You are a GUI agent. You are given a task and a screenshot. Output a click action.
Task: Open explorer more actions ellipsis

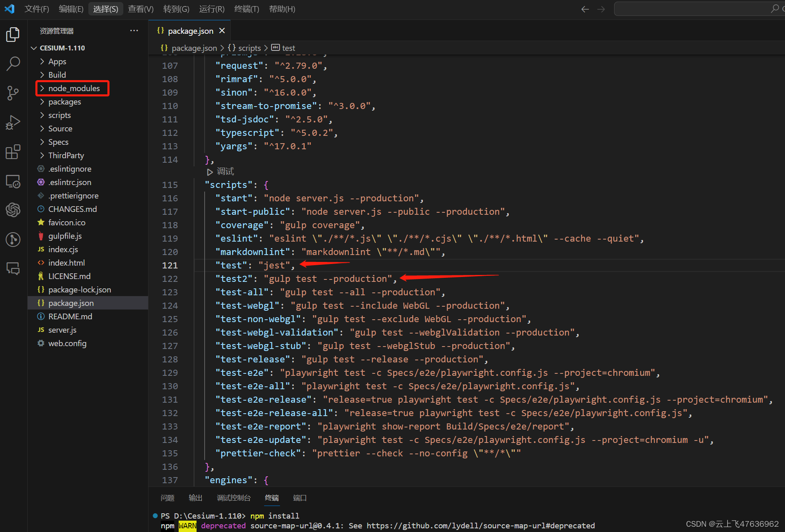[x=134, y=31]
